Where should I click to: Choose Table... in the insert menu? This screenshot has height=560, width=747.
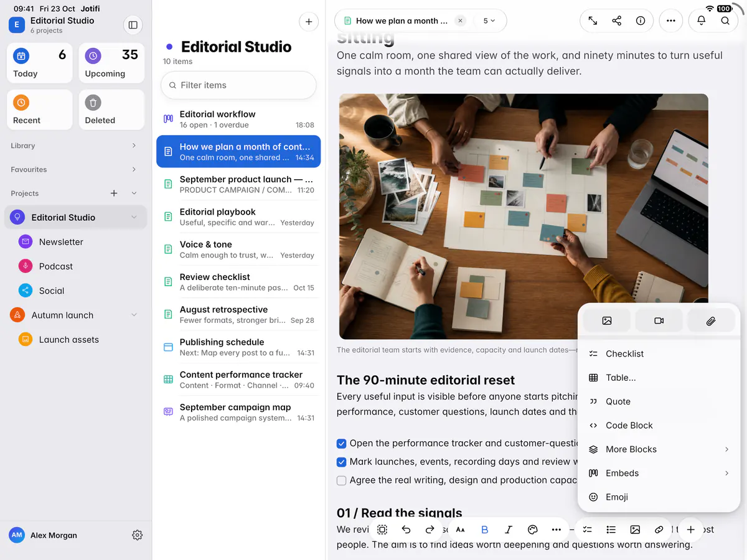(x=659, y=378)
